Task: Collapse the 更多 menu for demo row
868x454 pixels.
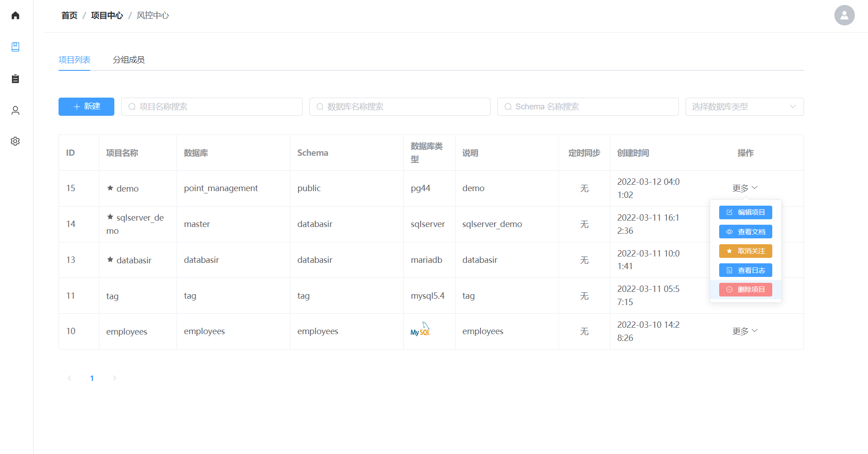Action: (x=745, y=188)
